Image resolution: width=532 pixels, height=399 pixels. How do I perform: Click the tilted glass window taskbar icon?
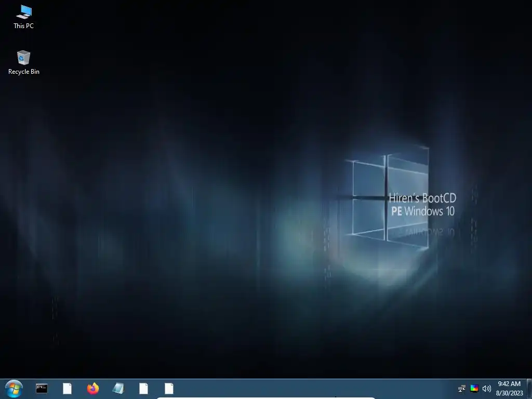coord(118,389)
